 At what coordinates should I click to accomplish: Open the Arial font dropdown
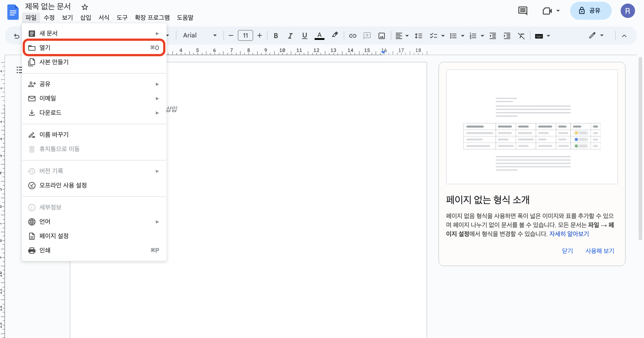[199, 35]
